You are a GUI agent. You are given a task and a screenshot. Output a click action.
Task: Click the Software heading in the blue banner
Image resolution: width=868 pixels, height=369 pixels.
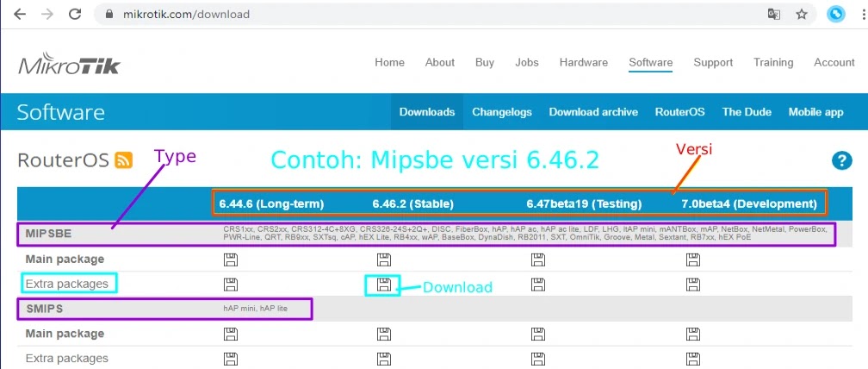point(60,112)
